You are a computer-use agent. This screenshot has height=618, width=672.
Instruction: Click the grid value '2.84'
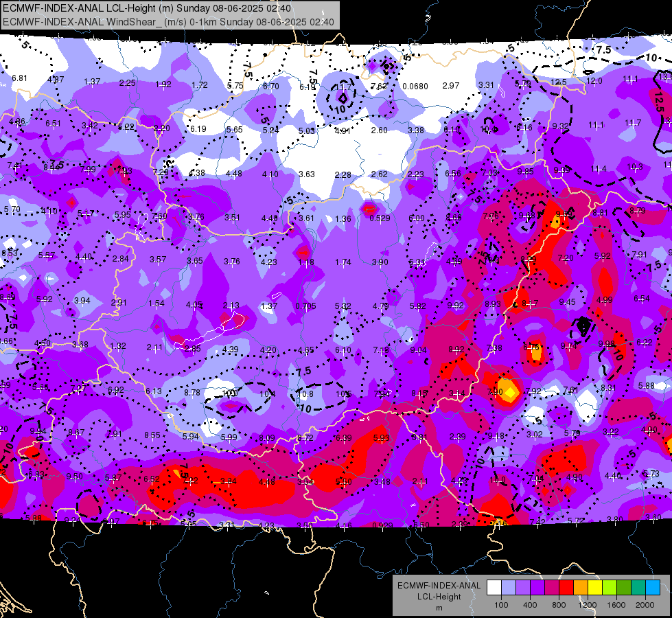coord(120,259)
